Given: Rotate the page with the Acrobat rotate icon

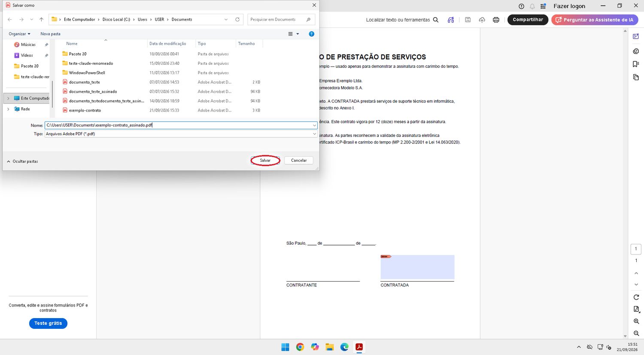Looking at the screenshot, I should tap(636, 297).
